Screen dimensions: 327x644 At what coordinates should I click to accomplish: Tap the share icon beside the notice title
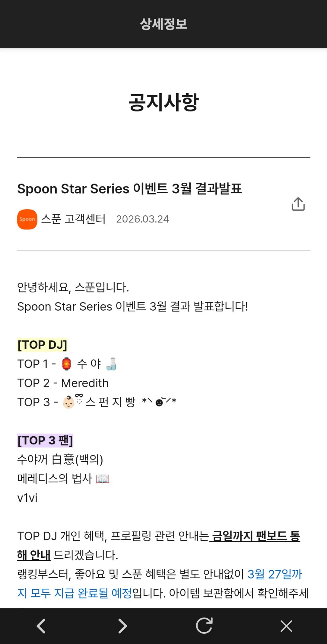coord(298,204)
